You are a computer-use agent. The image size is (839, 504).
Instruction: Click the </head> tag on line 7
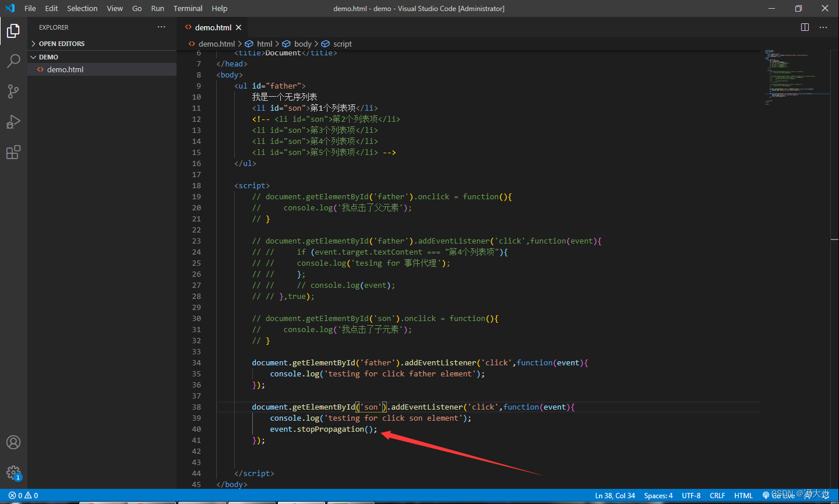[232, 64]
